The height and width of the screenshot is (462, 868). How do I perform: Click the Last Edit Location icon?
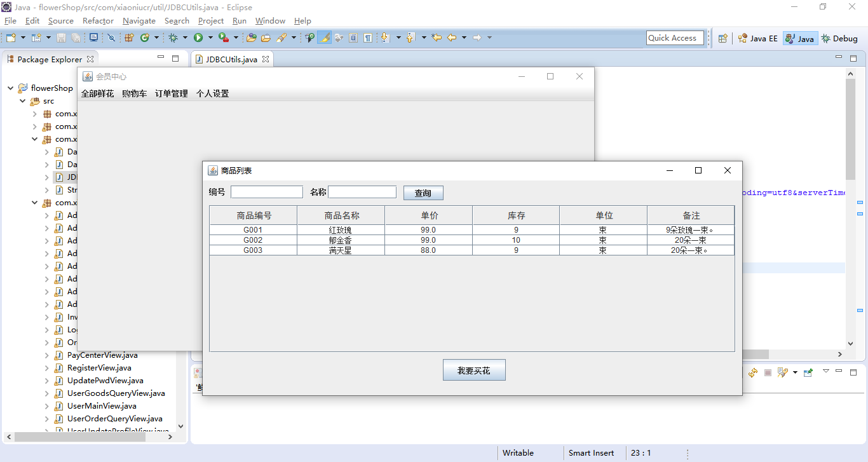tap(437, 38)
